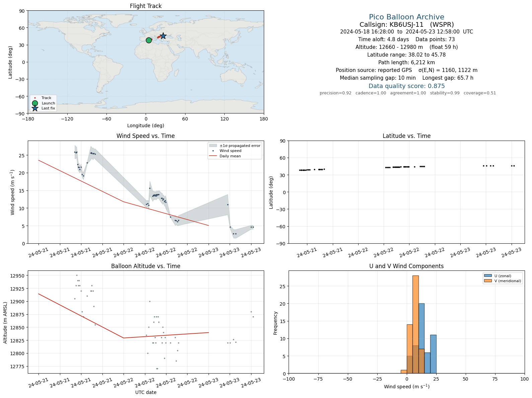
Task: Click "Latitude range: 38.02 to 45.78"
Action: tap(406, 55)
